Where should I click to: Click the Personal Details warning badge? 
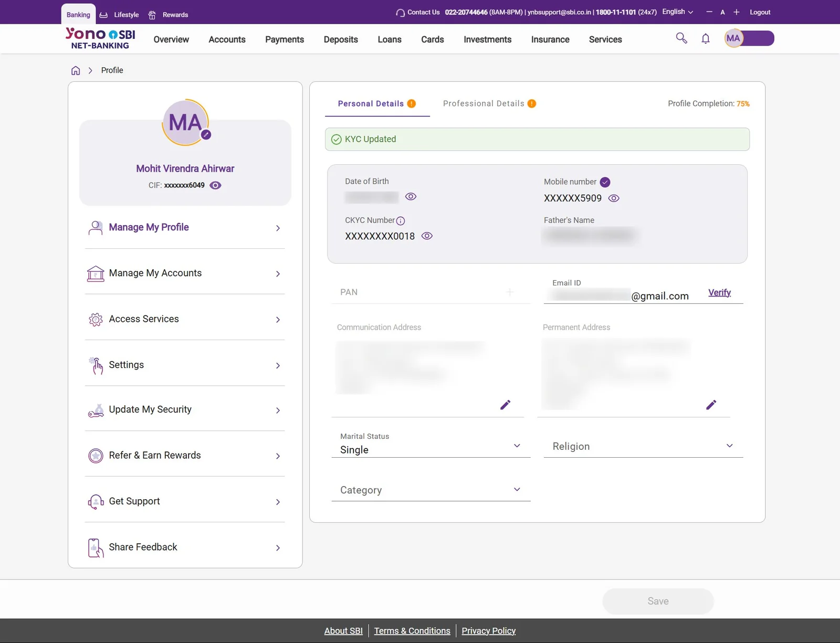coord(412,103)
